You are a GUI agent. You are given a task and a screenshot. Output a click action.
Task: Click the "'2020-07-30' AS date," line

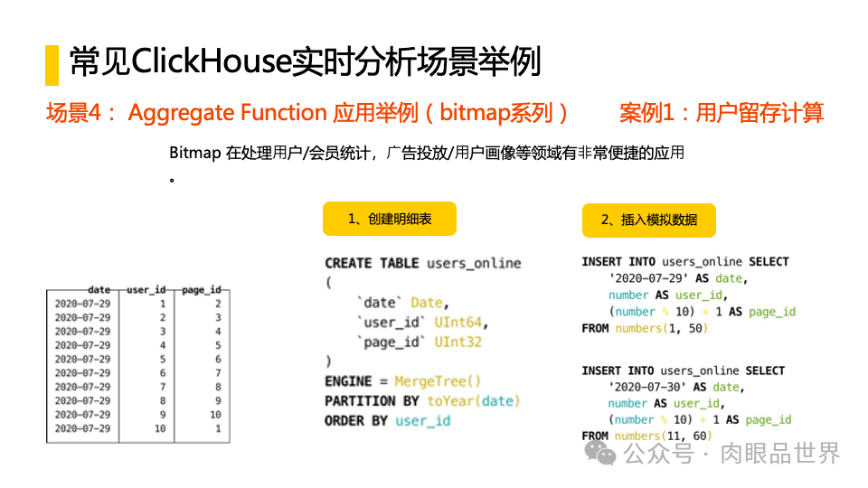[x=676, y=387]
